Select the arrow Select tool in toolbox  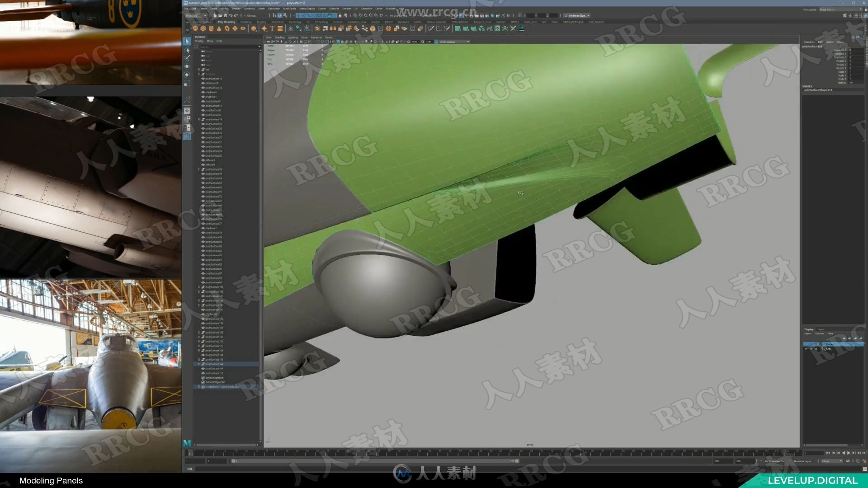click(187, 42)
